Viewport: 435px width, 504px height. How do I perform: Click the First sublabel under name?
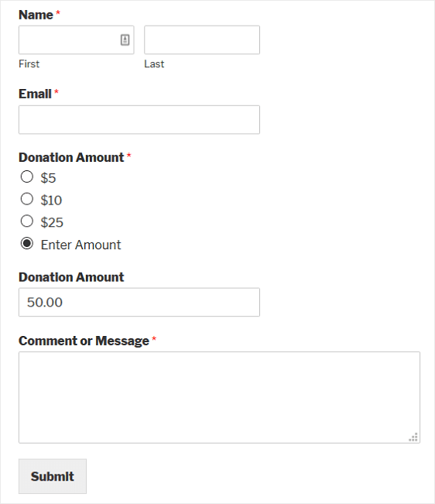pos(29,64)
